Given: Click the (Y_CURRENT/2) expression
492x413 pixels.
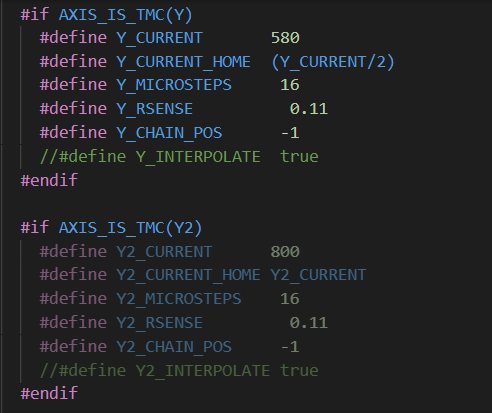Looking at the screenshot, I should point(333,62).
